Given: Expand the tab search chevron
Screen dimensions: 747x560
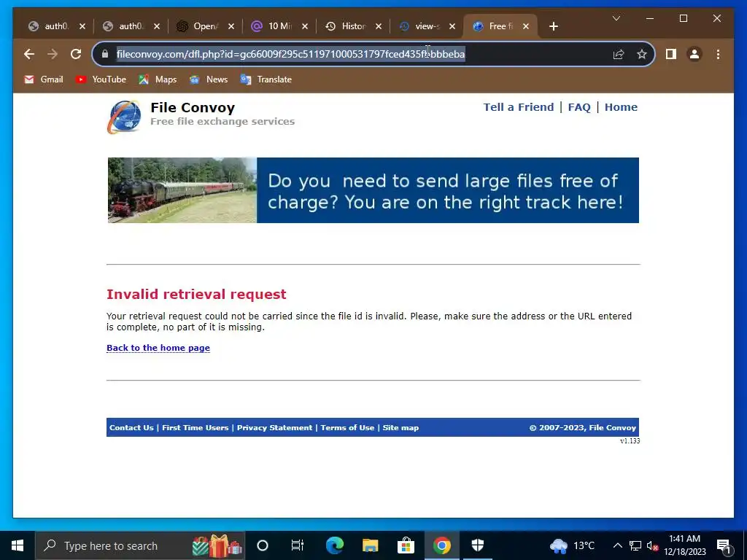Looking at the screenshot, I should [616, 18].
